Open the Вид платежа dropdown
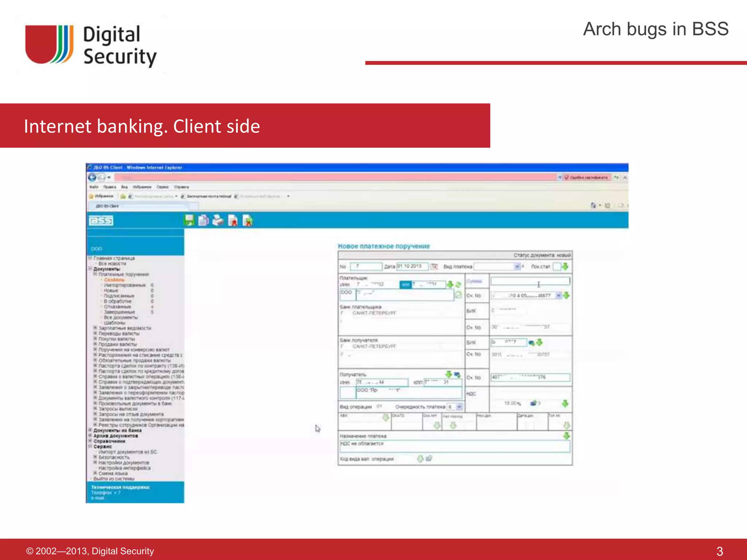The height and width of the screenshot is (560, 747). [x=517, y=267]
